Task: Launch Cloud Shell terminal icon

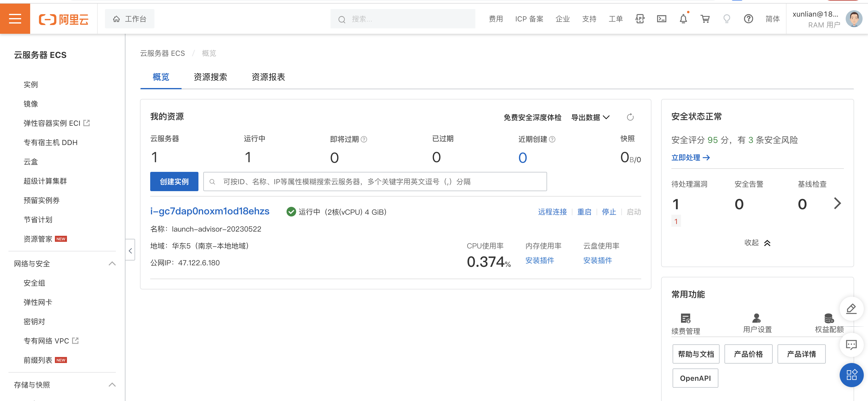Action: coord(661,19)
